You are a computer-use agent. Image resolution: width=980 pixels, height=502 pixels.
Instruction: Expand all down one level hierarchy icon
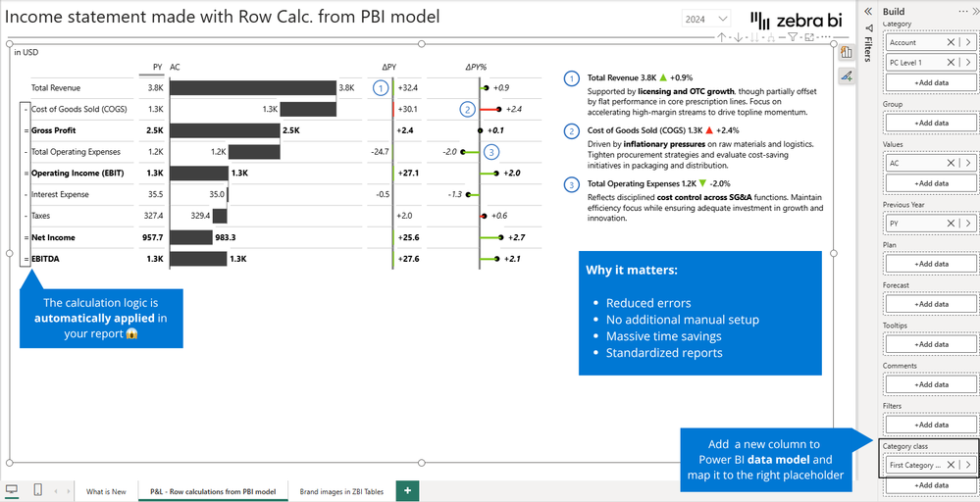point(771,37)
